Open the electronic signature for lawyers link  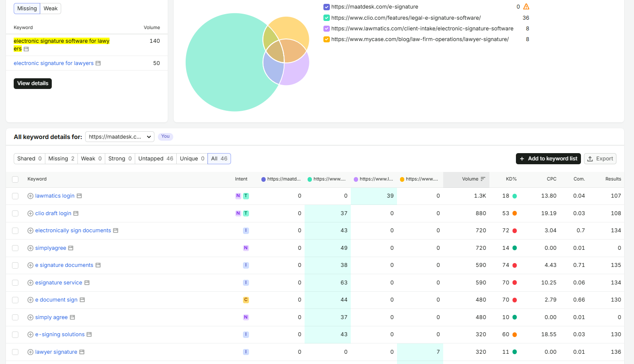coord(53,63)
